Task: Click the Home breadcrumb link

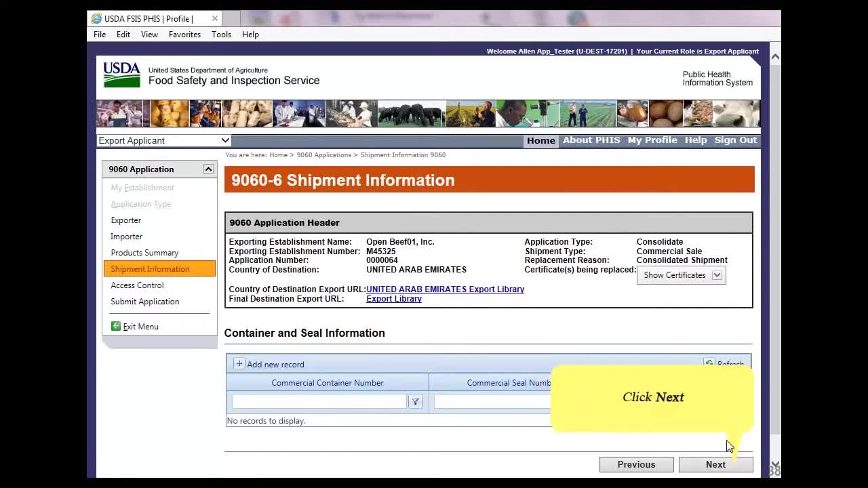Action: [278, 155]
